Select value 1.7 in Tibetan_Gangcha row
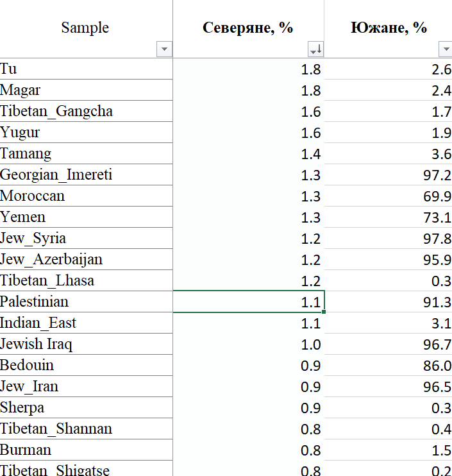 pyautogui.click(x=389, y=111)
